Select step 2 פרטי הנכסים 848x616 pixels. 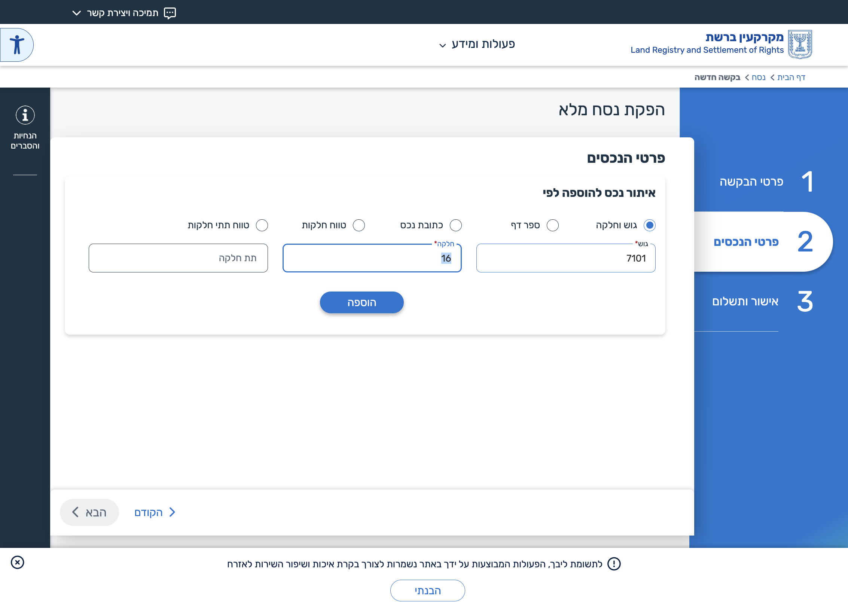[763, 242]
